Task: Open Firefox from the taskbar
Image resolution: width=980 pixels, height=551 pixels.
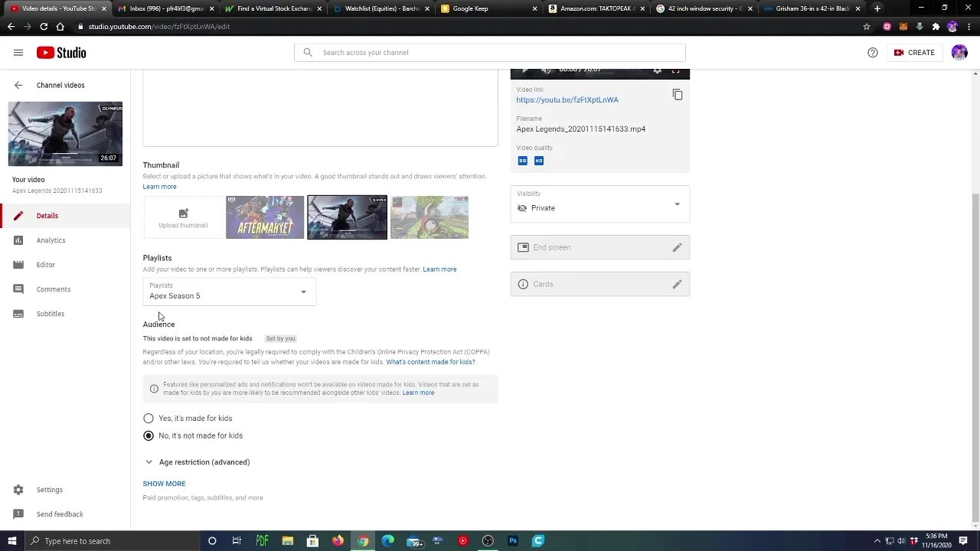Action: [x=338, y=541]
